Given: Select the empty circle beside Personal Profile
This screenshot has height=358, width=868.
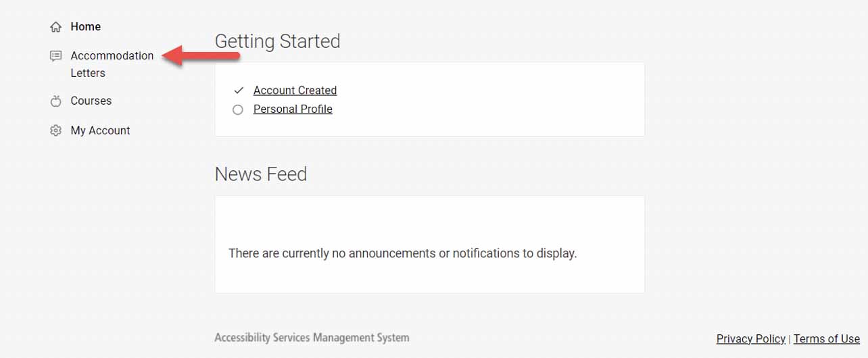Looking at the screenshot, I should tap(238, 109).
